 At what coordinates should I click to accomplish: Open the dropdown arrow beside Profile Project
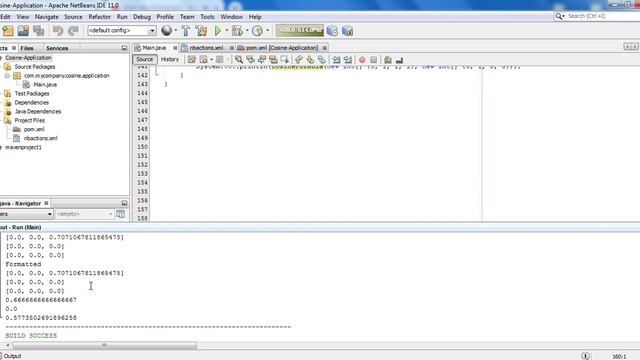click(x=267, y=30)
